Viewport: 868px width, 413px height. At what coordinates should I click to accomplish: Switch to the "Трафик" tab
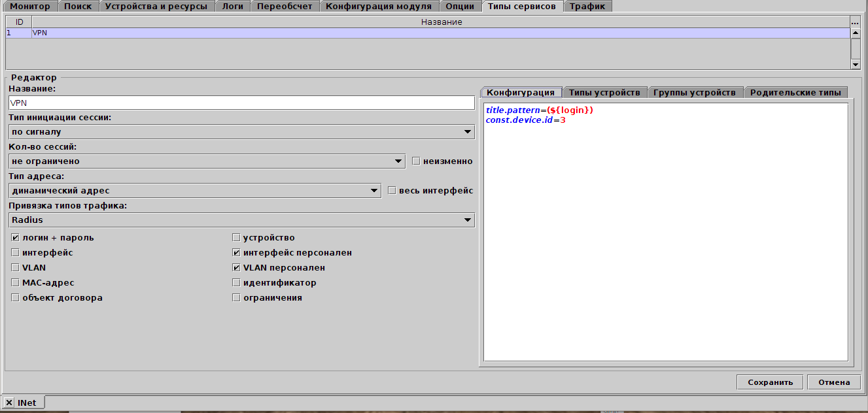point(587,5)
